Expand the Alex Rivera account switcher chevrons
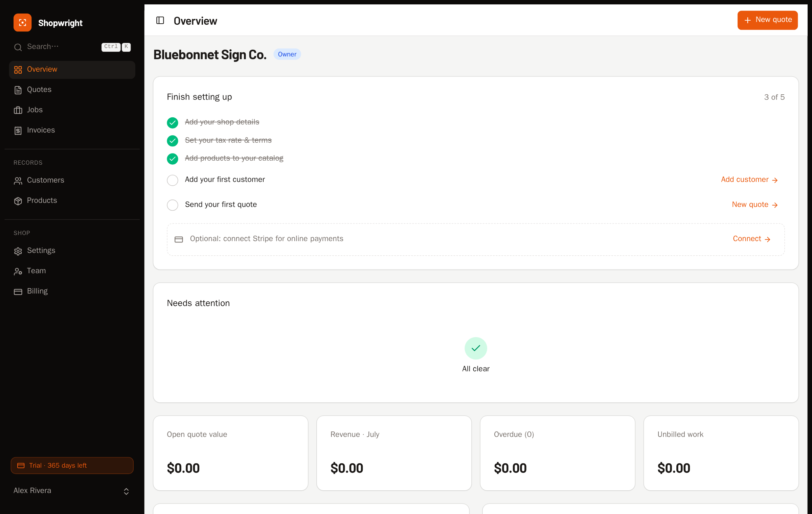 point(126,491)
